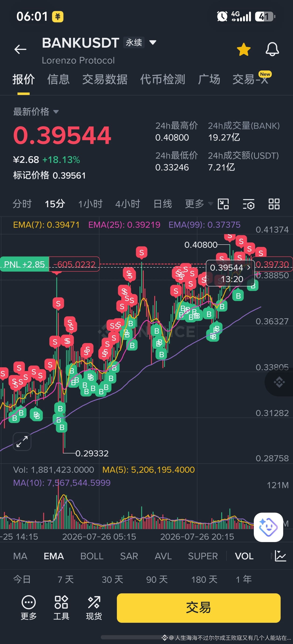Toggle AVL indicator

coord(163,556)
